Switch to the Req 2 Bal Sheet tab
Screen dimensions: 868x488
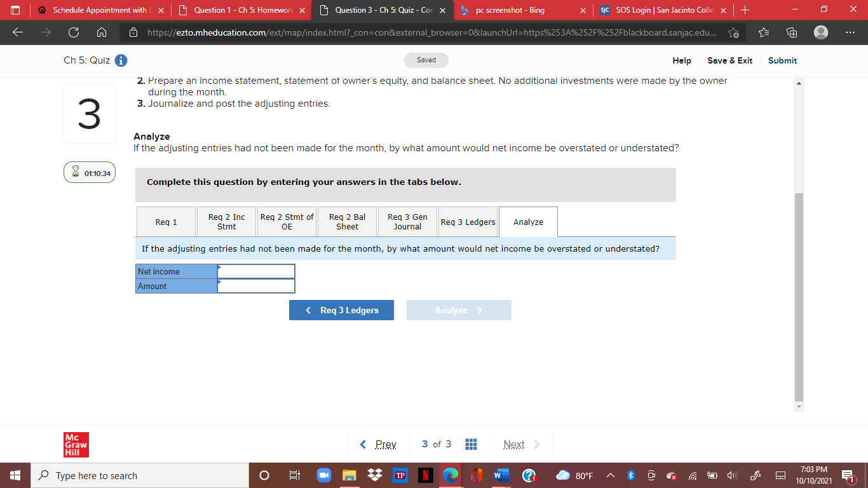[346, 221]
